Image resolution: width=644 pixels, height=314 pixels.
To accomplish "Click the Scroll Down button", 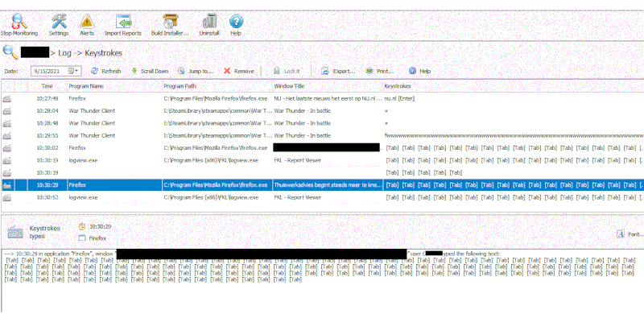I will pos(150,71).
